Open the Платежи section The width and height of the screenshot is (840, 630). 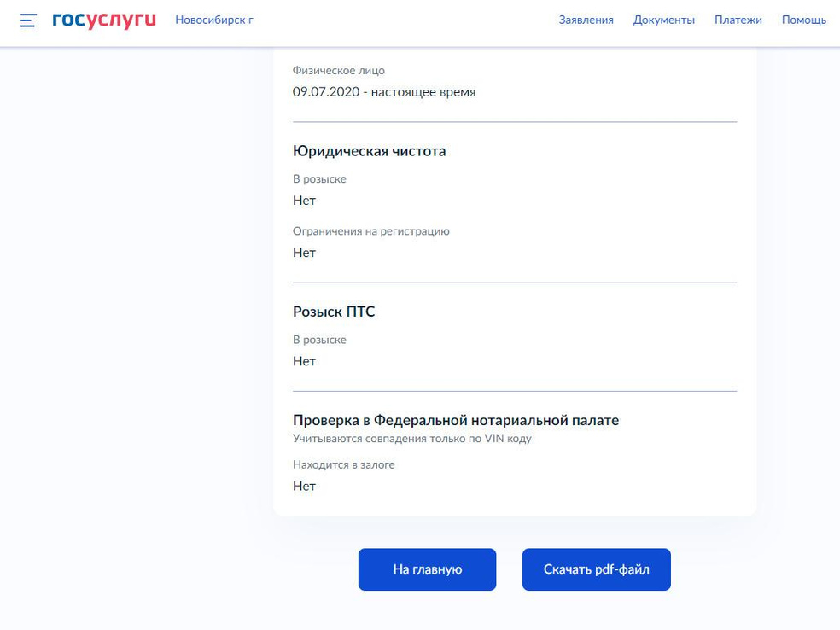tap(738, 20)
